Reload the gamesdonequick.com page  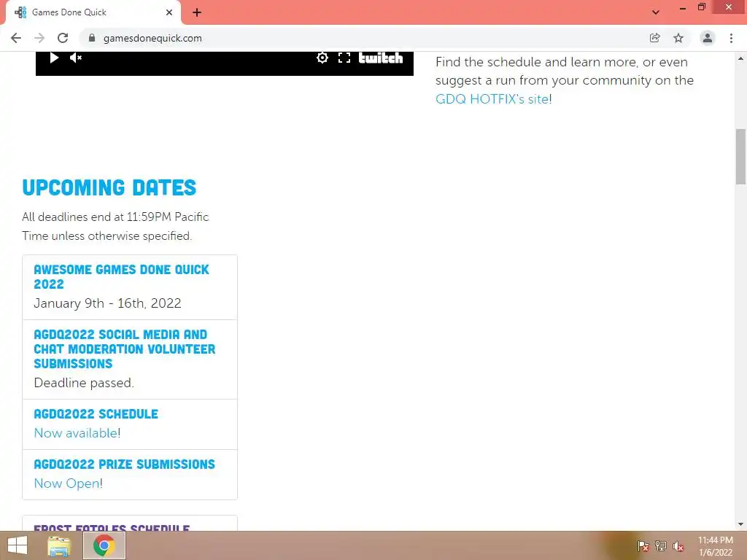[x=63, y=38]
